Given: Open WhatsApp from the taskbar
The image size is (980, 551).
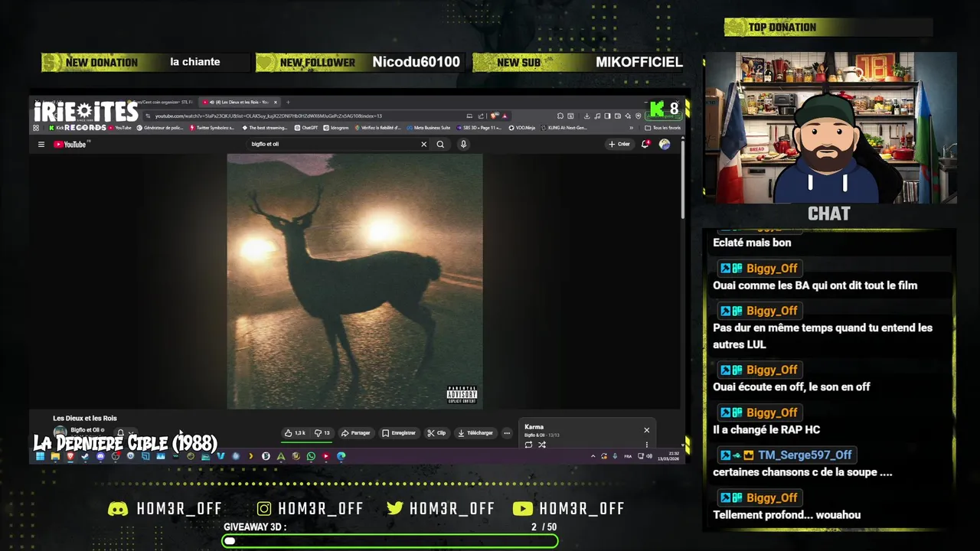Looking at the screenshot, I should coord(311,456).
